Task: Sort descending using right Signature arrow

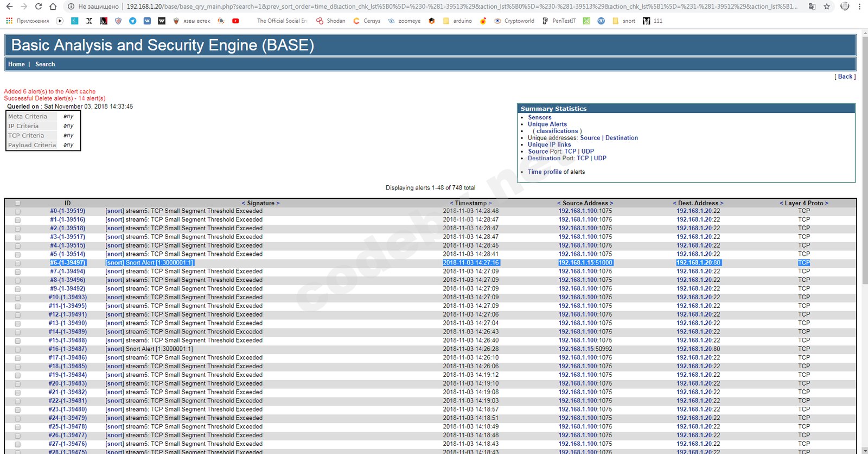Action: tap(278, 203)
